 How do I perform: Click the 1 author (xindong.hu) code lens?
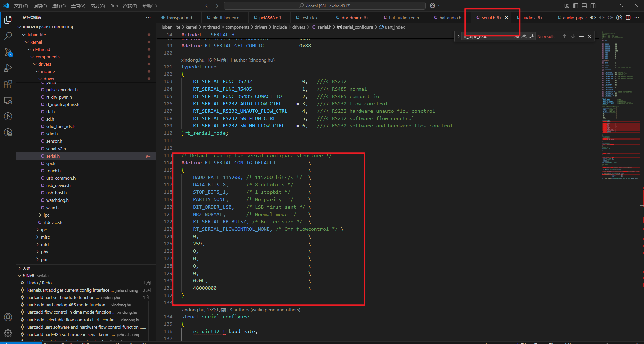252,60
